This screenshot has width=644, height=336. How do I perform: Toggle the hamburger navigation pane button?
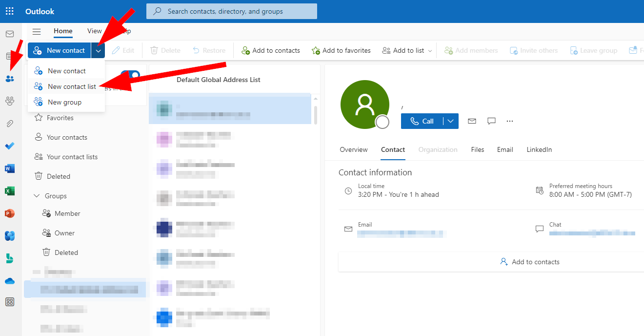pos(37,31)
